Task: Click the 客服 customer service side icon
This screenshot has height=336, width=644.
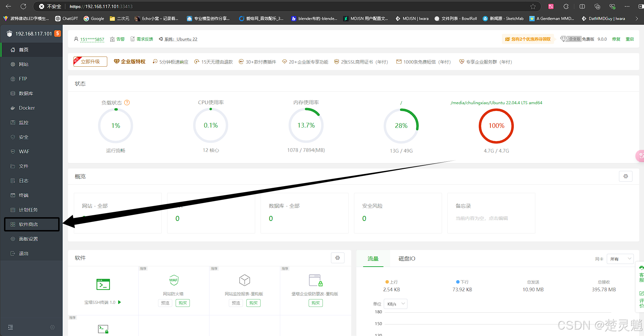Action: (641, 274)
